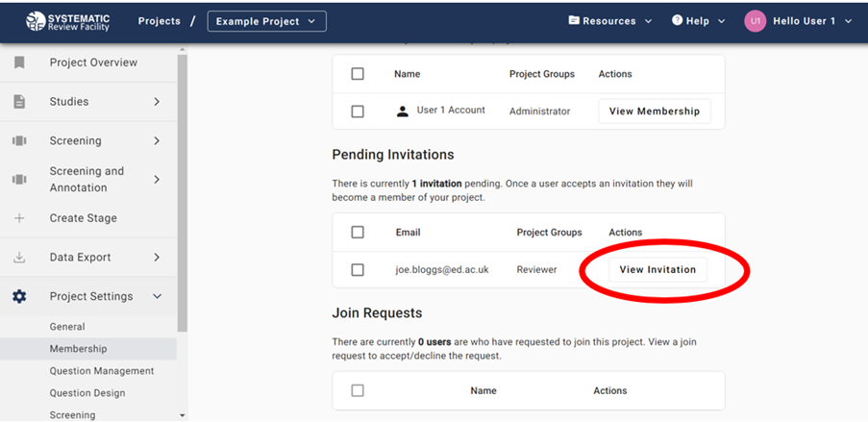Click the View Membership button
The height and width of the screenshot is (422, 868).
(x=654, y=112)
